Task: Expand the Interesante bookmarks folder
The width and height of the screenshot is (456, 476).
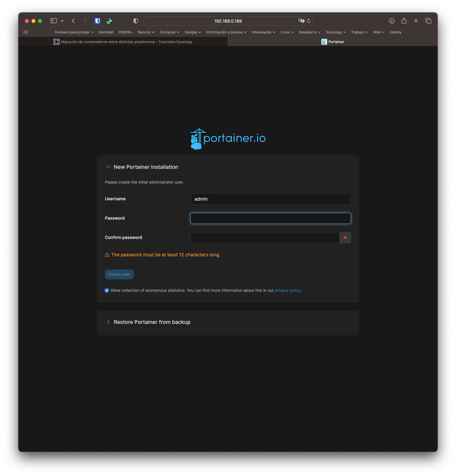Action: tap(263, 32)
